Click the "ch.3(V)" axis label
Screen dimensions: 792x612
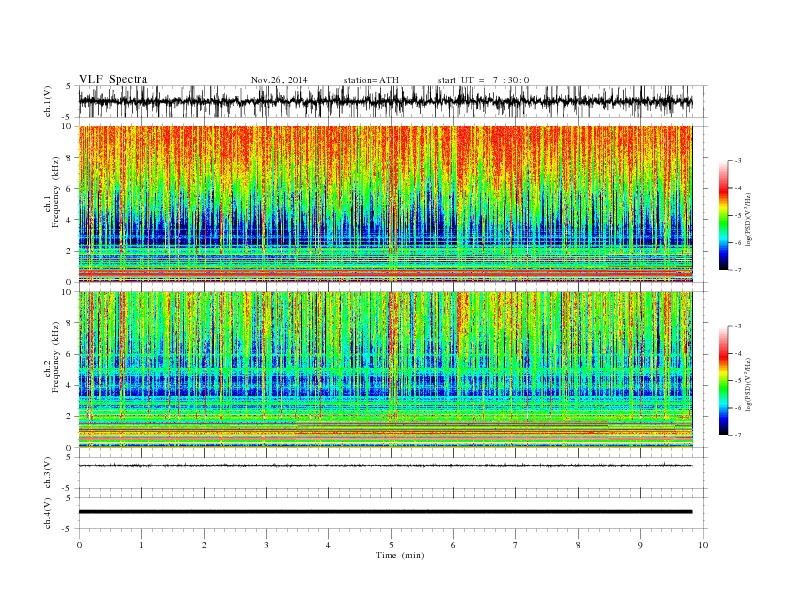pyautogui.click(x=48, y=473)
